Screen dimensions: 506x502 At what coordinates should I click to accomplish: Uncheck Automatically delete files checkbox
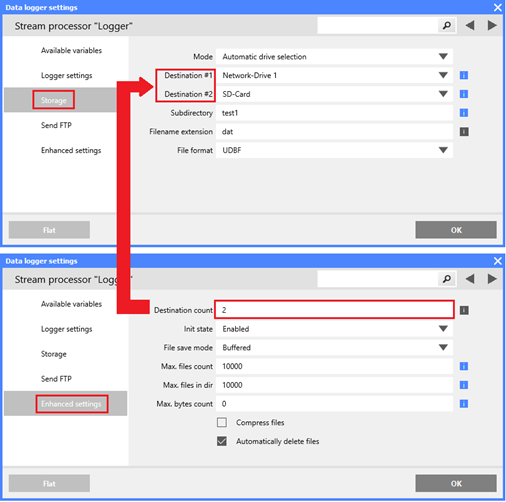[222, 441]
